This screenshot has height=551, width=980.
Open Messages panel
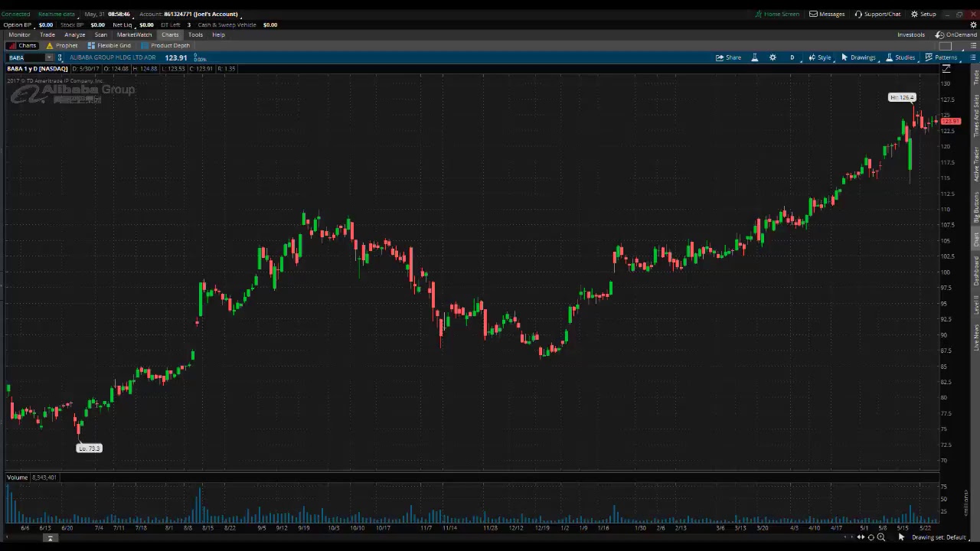(827, 14)
